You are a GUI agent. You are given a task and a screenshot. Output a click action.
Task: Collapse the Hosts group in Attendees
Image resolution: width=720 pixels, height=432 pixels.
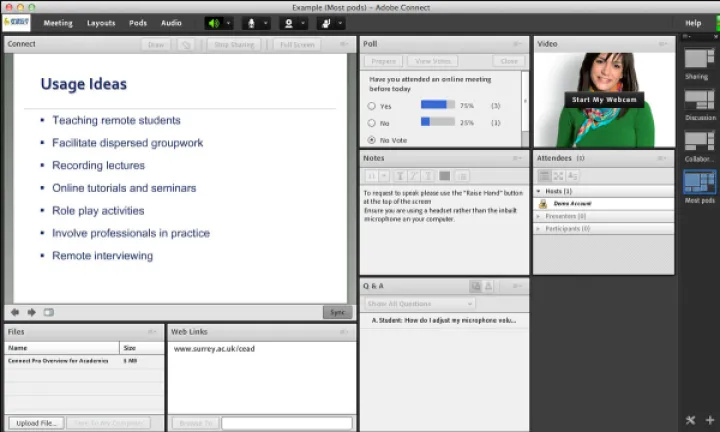click(540, 190)
